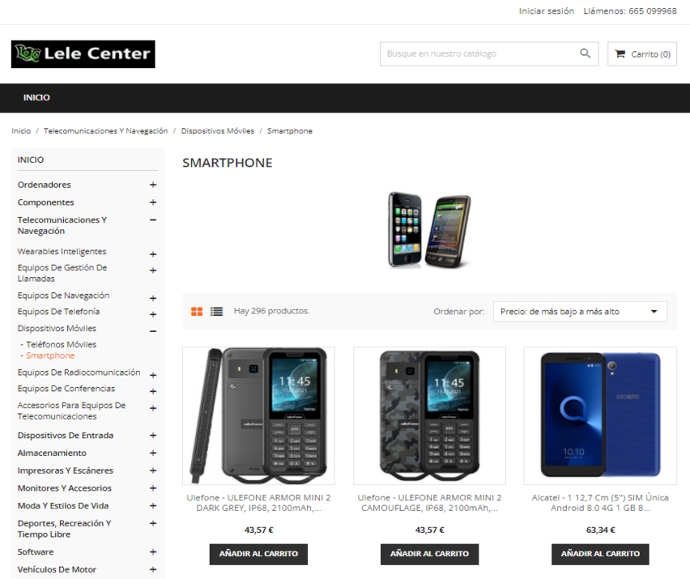
Task: Expand the Almacenamiento category
Action: pos(153,453)
